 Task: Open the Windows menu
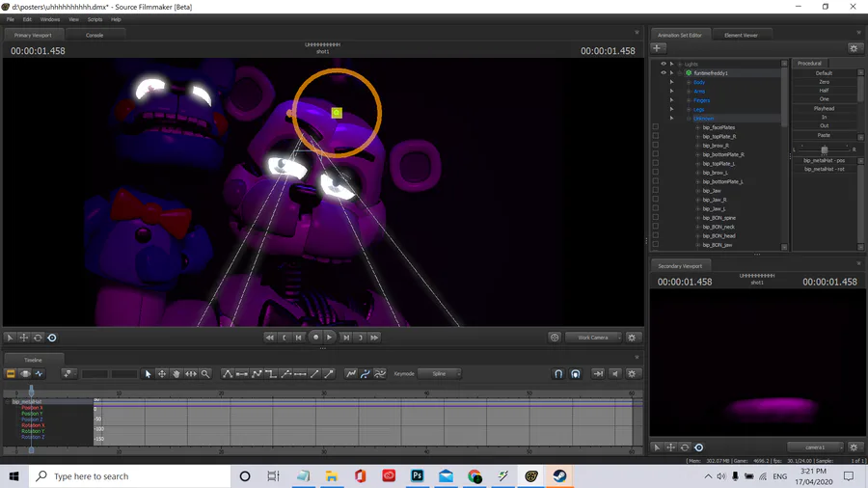(50, 19)
